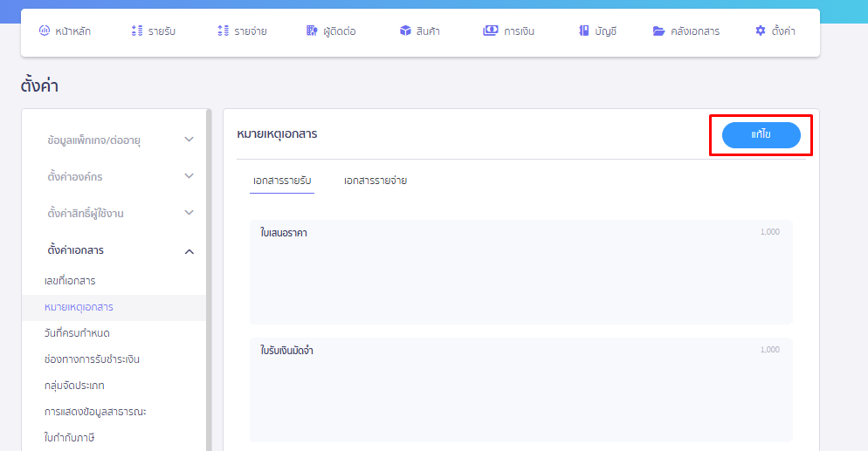Click the ตั้งค่า gear icon

(x=760, y=31)
